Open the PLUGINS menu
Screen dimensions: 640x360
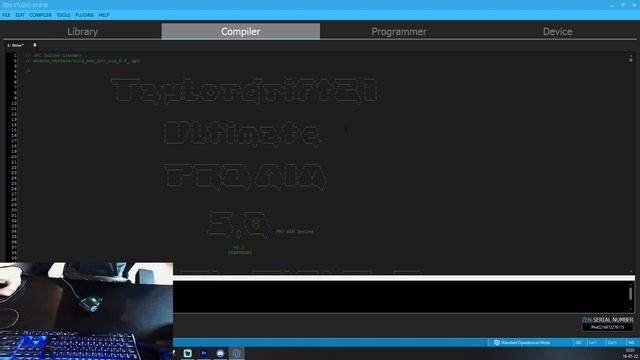(84, 15)
